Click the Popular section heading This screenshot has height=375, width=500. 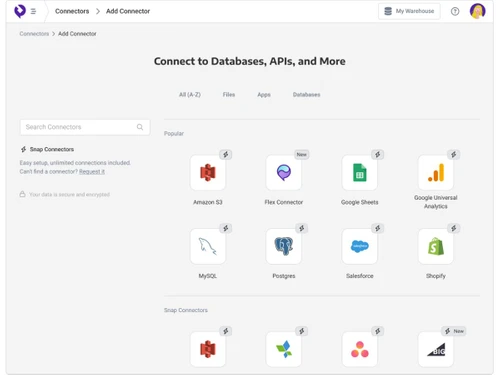tap(174, 134)
